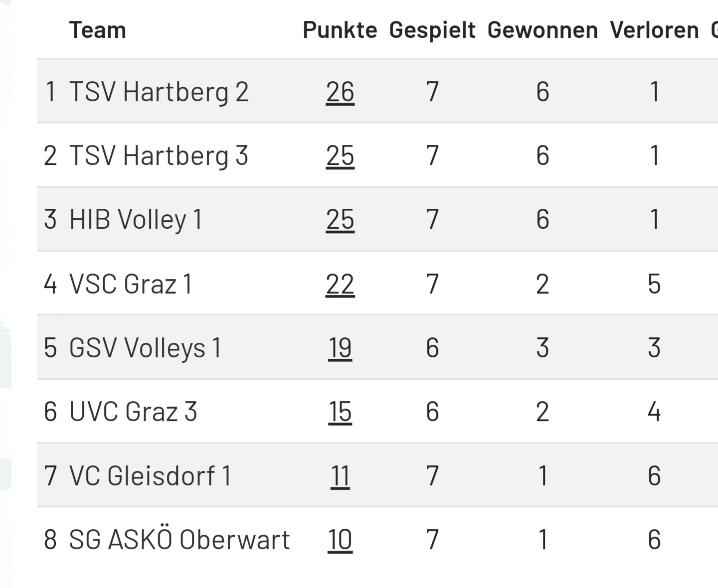The image size is (718, 588).
Task: Select the VC Gleisdorf 1 team name
Action: pyautogui.click(x=150, y=475)
